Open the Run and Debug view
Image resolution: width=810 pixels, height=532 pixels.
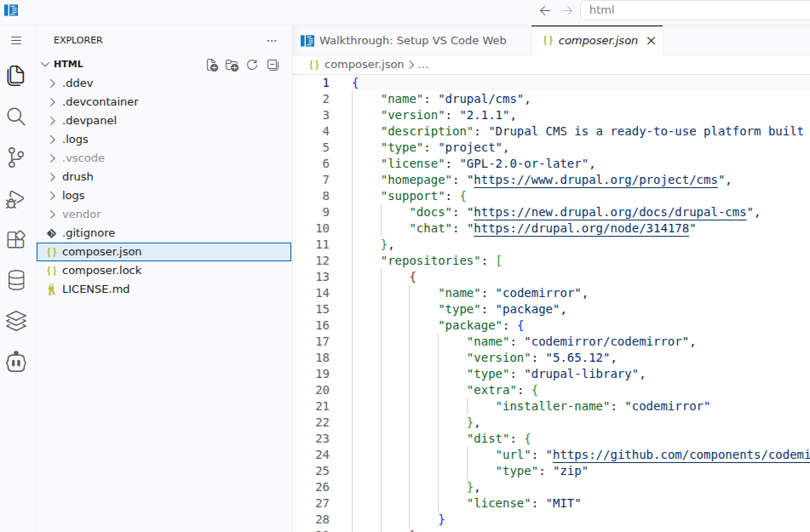(x=15, y=199)
